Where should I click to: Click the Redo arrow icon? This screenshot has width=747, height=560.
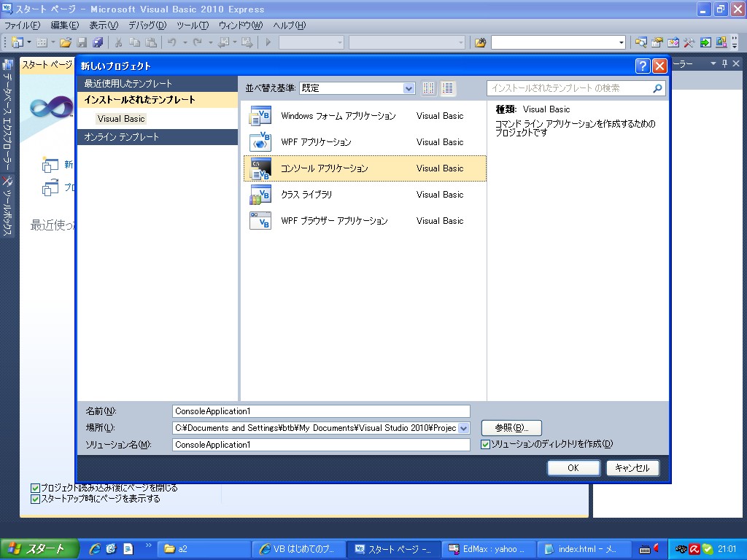pyautogui.click(x=197, y=43)
